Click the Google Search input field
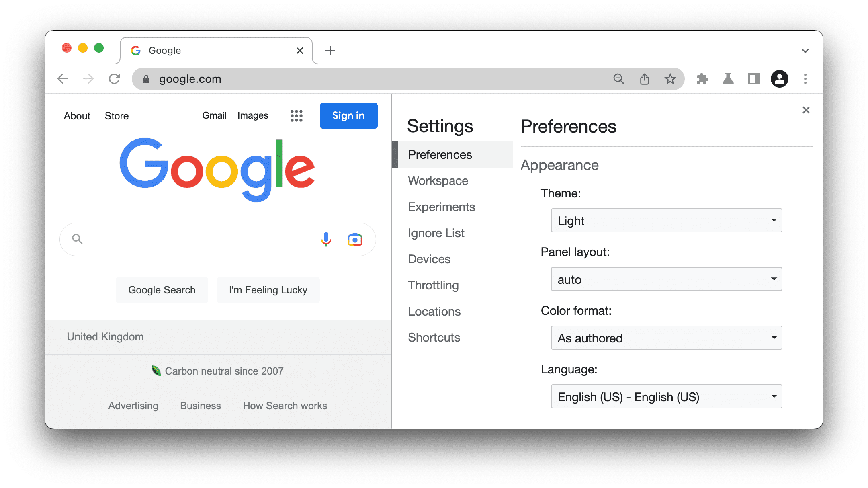The height and width of the screenshot is (488, 868). point(217,239)
